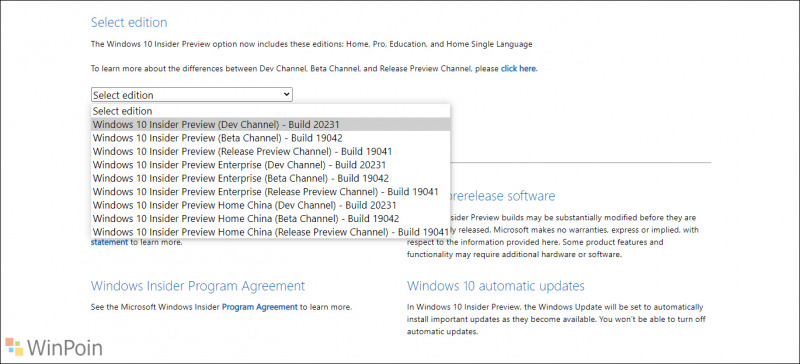Choose the 'Select edition' placeholder option
800x364 pixels.
[x=270, y=111]
